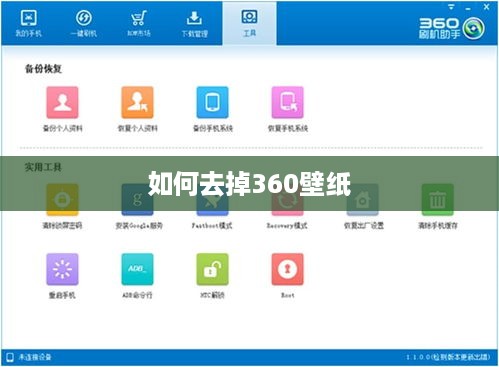Screen dimensions: 499x367
Task: Click the red Root keyhole icon
Action: coord(288,269)
